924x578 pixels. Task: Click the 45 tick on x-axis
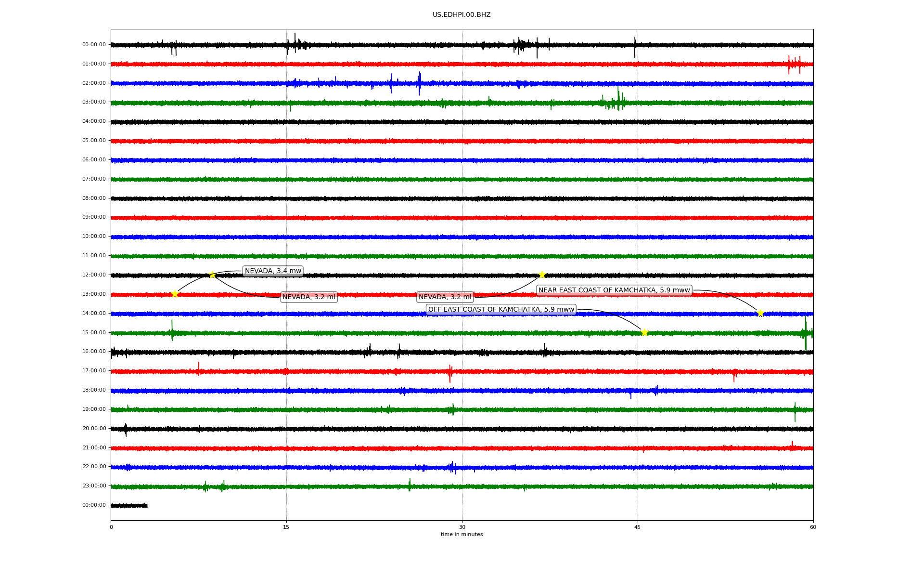pyautogui.click(x=638, y=527)
